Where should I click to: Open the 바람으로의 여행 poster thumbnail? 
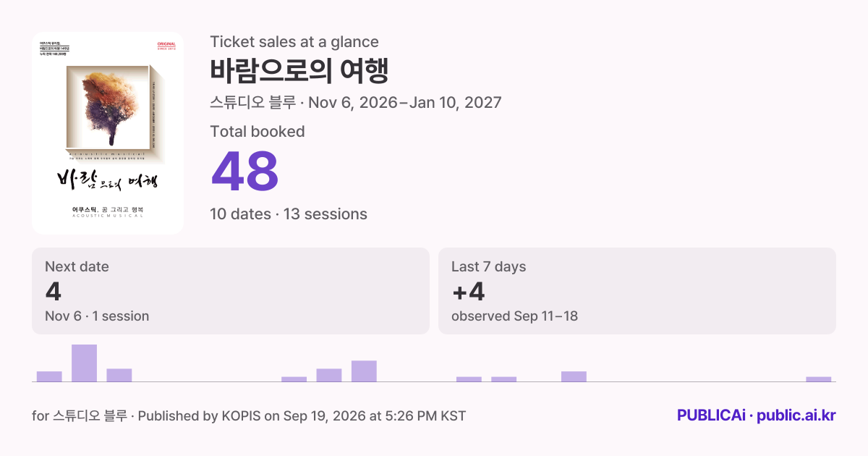108,133
